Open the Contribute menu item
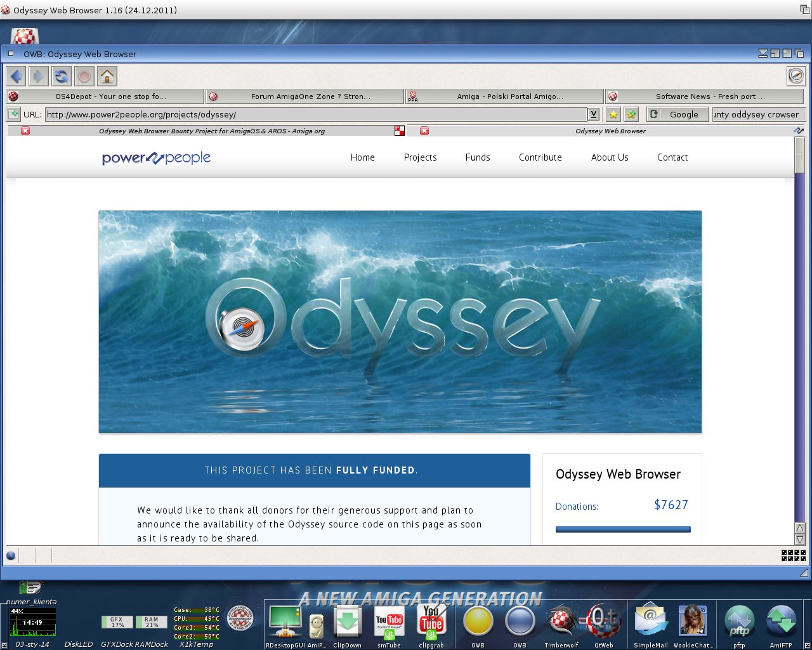812x650 pixels. tap(540, 157)
